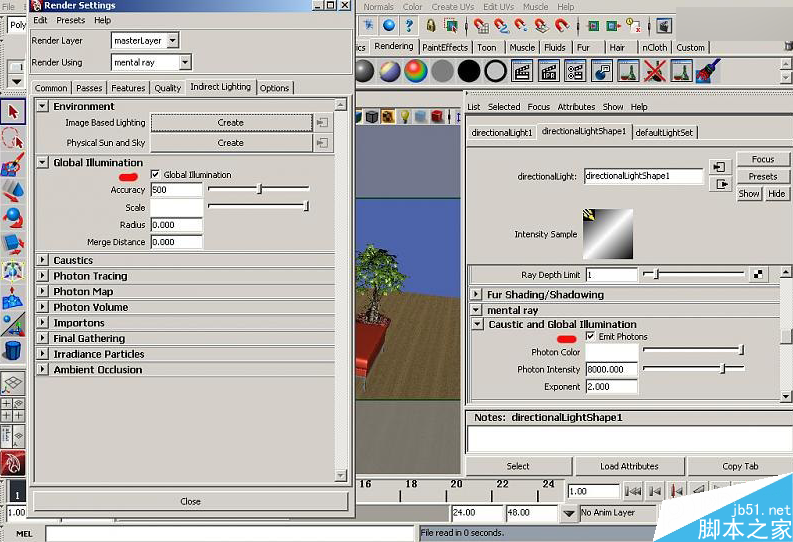Expand the Caustics section
Image resolution: width=793 pixels, height=542 pixels.
coord(43,260)
